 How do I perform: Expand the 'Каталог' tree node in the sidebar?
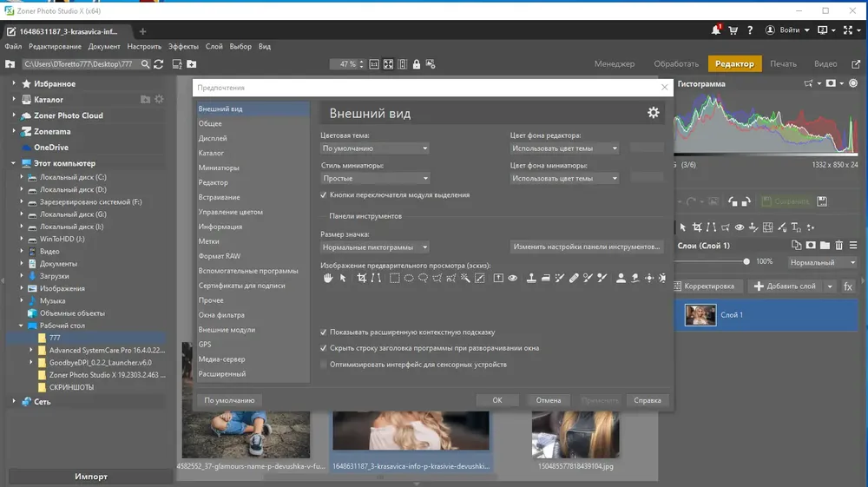[x=15, y=100]
